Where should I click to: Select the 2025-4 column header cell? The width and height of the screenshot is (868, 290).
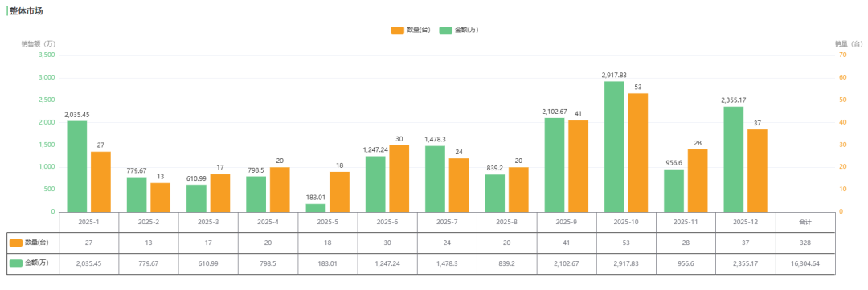point(268,222)
